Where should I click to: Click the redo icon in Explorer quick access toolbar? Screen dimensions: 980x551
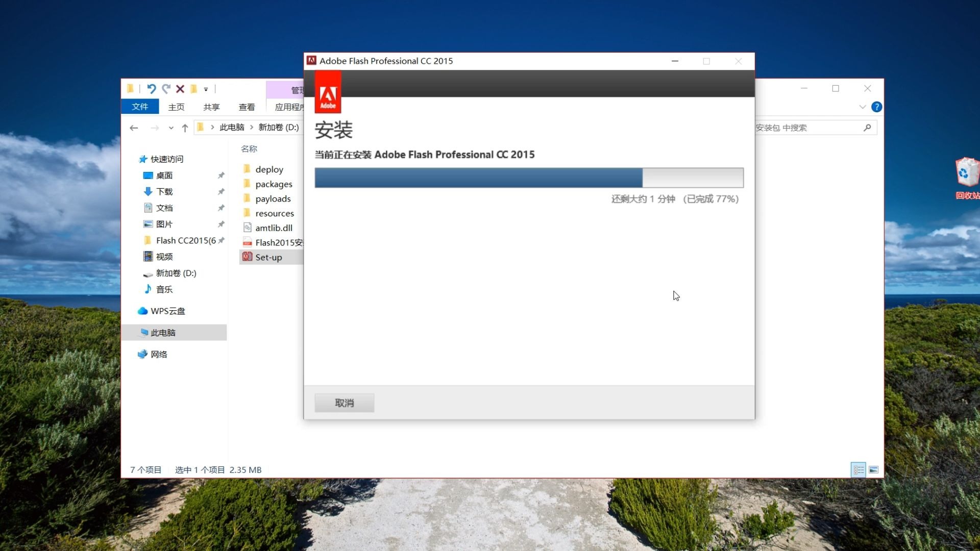tap(166, 89)
